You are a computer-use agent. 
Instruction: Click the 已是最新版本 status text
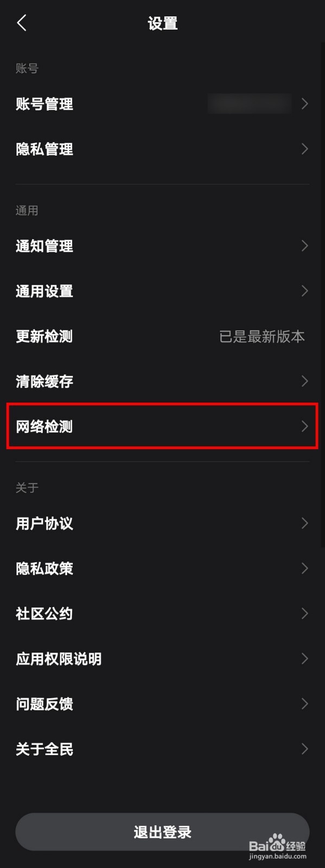(x=262, y=336)
